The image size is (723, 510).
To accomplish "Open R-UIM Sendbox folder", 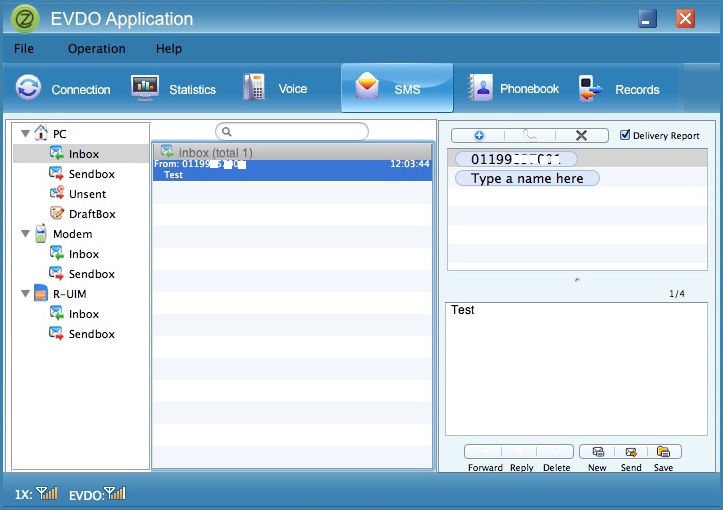I will tap(82, 333).
